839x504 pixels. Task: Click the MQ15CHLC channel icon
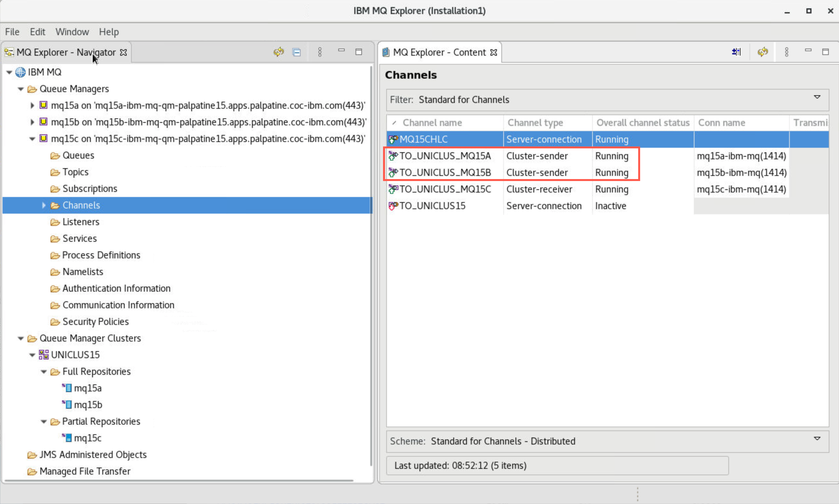tap(393, 139)
